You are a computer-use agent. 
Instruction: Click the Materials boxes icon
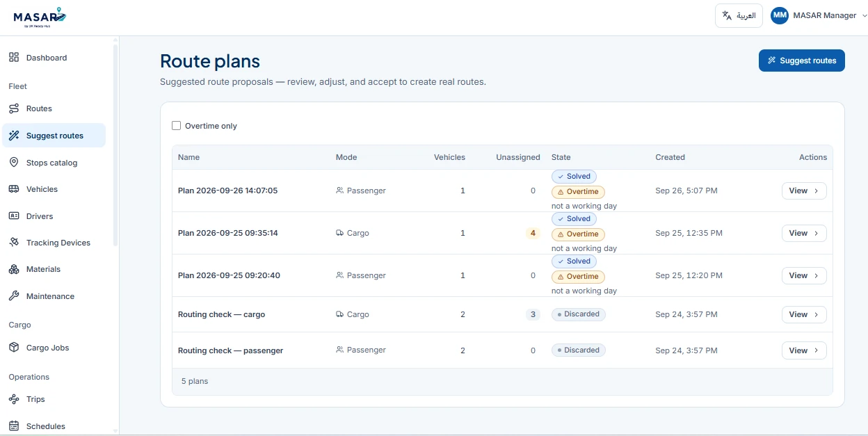14,269
